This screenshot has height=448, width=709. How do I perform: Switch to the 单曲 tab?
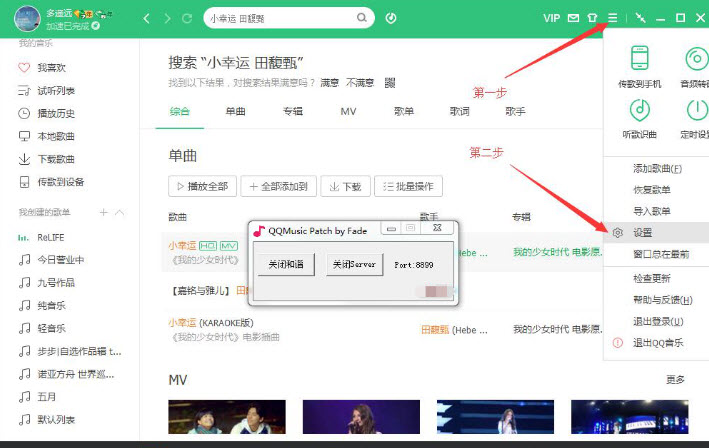click(x=236, y=111)
